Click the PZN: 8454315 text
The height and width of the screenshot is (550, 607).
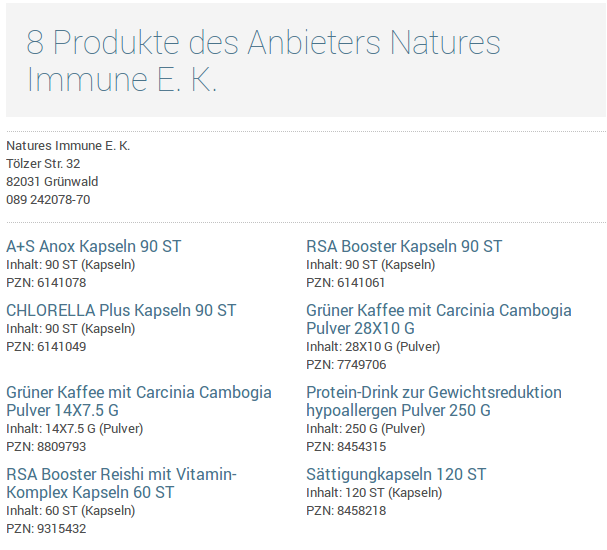pos(346,447)
